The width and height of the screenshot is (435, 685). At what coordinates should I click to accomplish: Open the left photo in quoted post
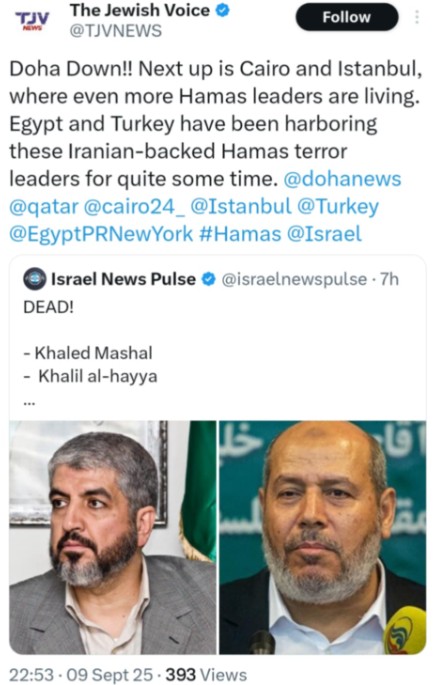click(113, 537)
